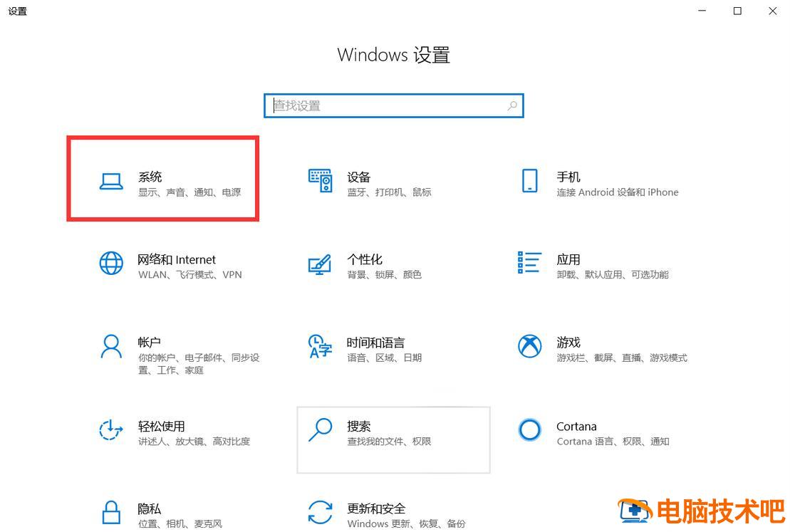Open the 搜索 title
The width and height of the screenshot is (790, 532).
pyautogui.click(x=359, y=426)
